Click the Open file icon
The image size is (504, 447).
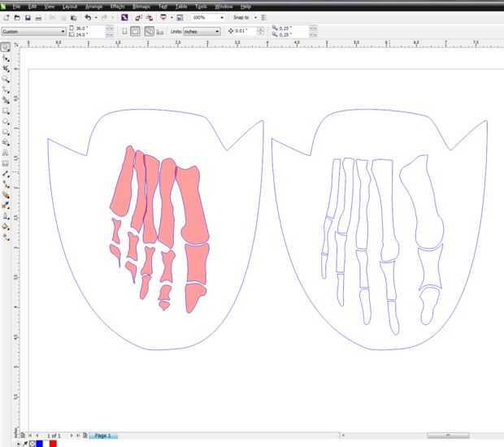[17, 18]
